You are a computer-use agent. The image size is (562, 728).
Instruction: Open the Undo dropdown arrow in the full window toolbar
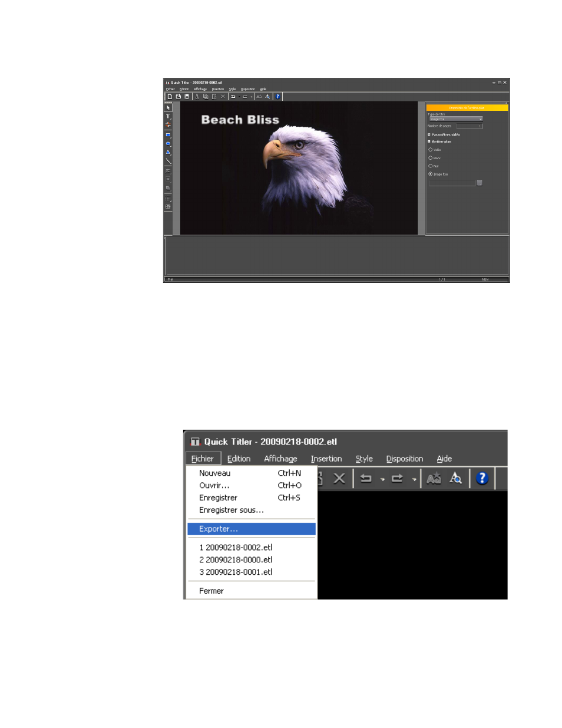pos(239,96)
